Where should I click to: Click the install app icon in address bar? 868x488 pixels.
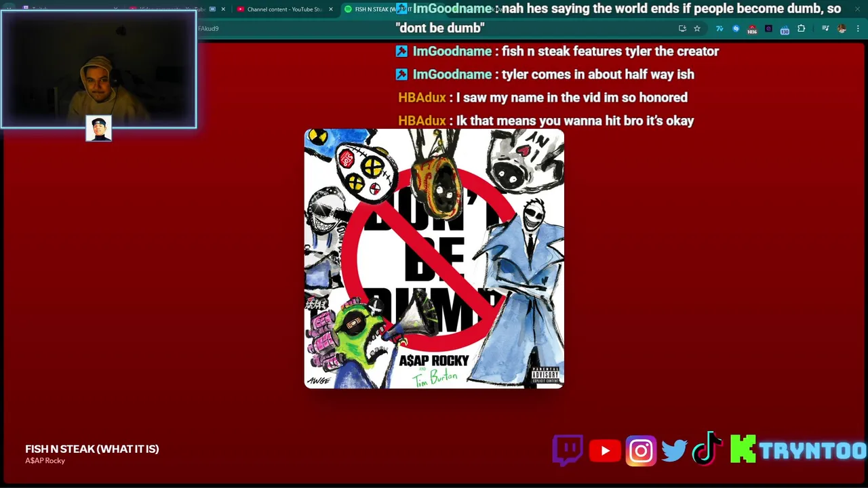pyautogui.click(x=682, y=28)
